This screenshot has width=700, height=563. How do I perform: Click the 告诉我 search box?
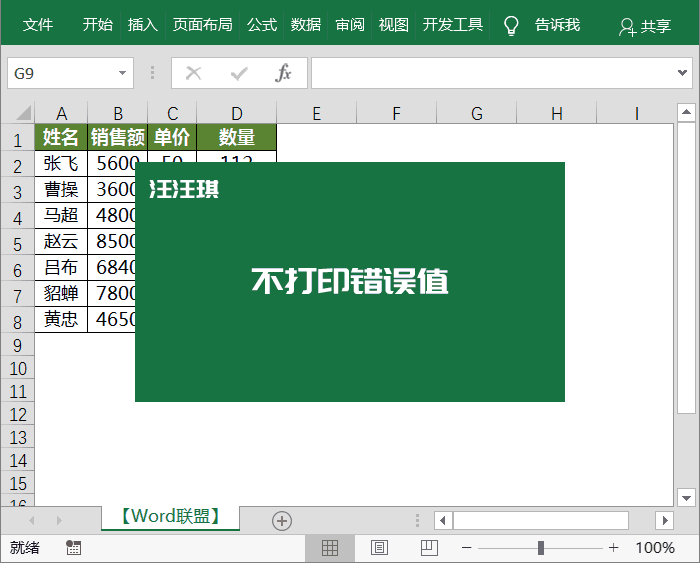(557, 25)
